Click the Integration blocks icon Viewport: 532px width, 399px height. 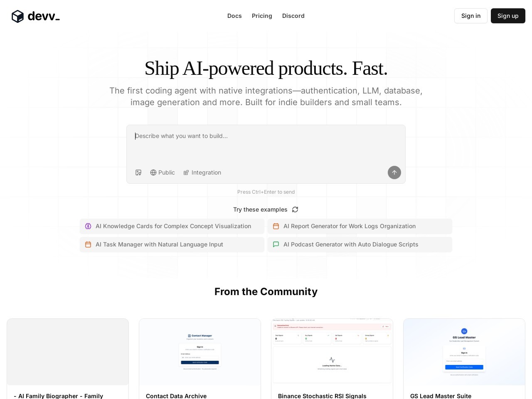click(186, 172)
